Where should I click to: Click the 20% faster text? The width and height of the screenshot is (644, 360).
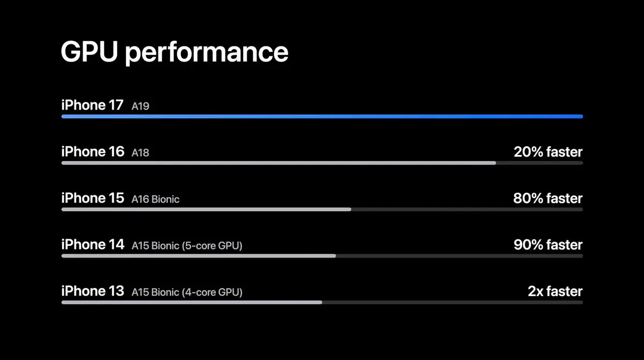[x=548, y=152]
